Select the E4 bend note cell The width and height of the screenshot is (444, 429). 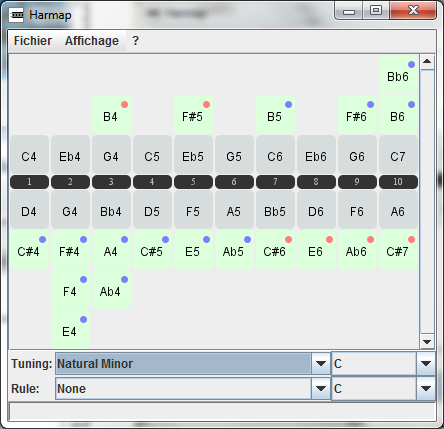point(70,330)
